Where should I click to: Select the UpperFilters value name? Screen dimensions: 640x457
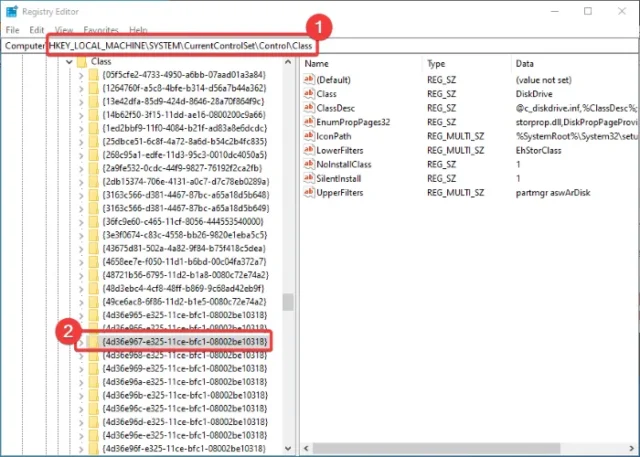[x=340, y=193]
